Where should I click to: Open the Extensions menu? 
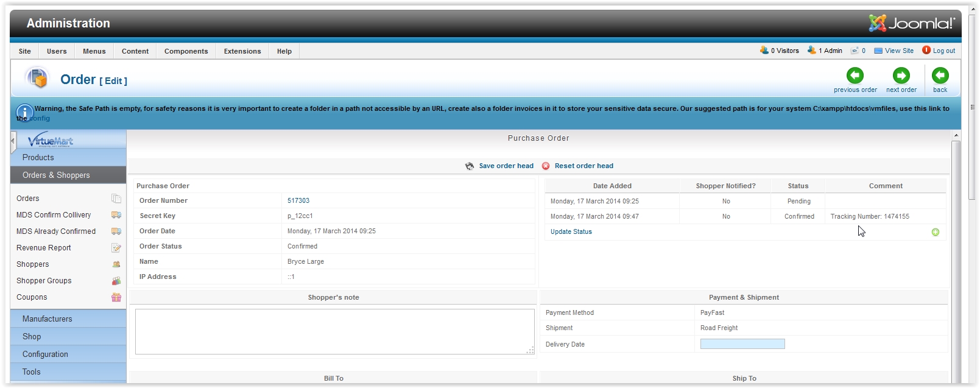[x=242, y=51]
